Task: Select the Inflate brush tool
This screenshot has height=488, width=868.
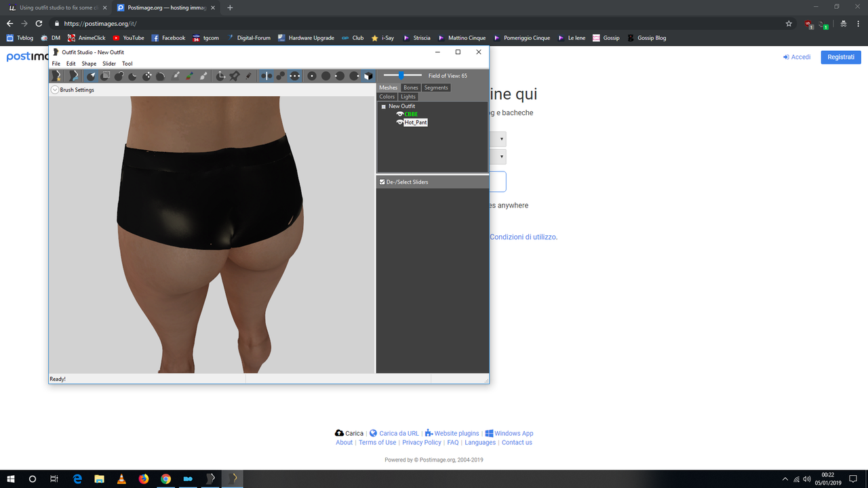Action: click(119, 76)
